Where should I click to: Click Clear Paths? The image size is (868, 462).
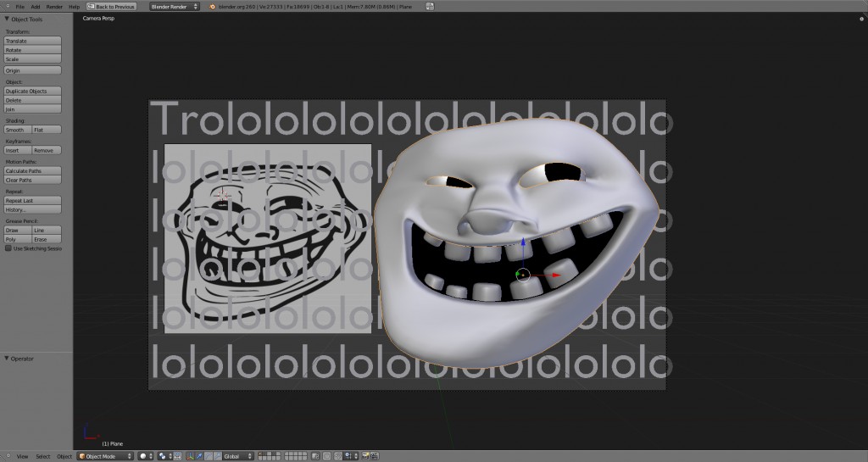(33, 180)
